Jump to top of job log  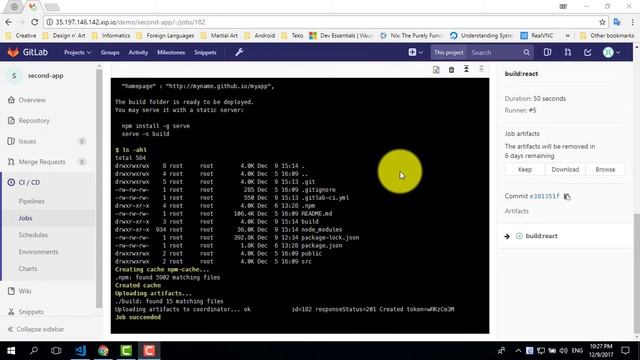466,69
